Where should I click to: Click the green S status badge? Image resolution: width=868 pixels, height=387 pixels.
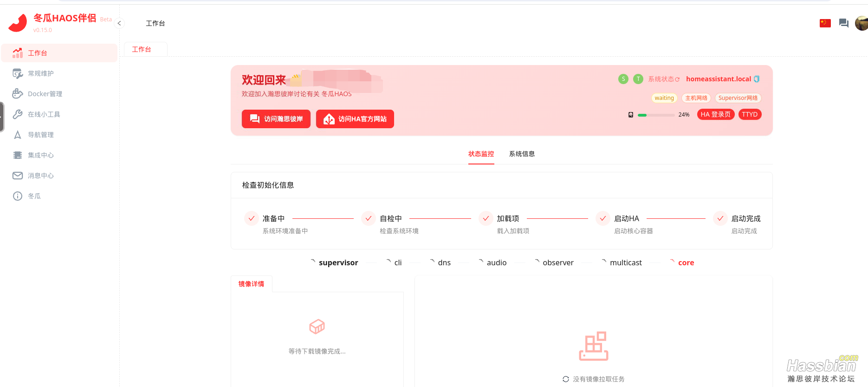coord(623,79)
